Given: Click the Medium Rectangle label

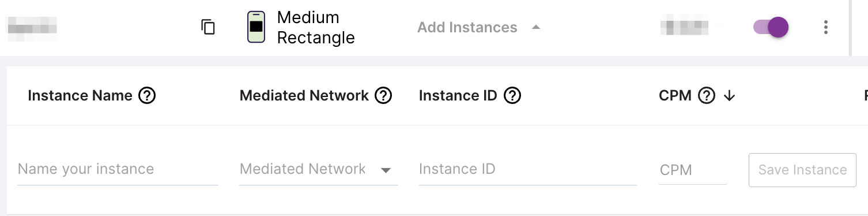Looking at the screenshot, I should pos(316,27).
